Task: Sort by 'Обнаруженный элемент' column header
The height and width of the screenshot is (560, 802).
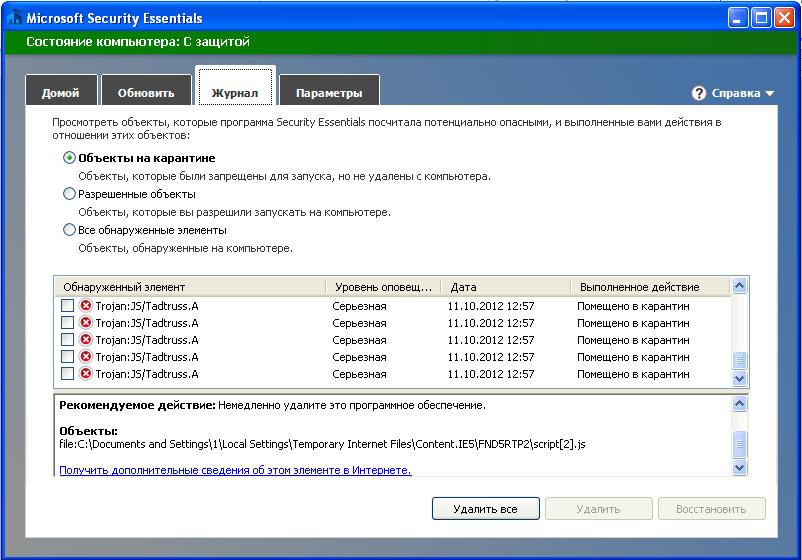Action: pyautogui.click(x=190, y=287)
